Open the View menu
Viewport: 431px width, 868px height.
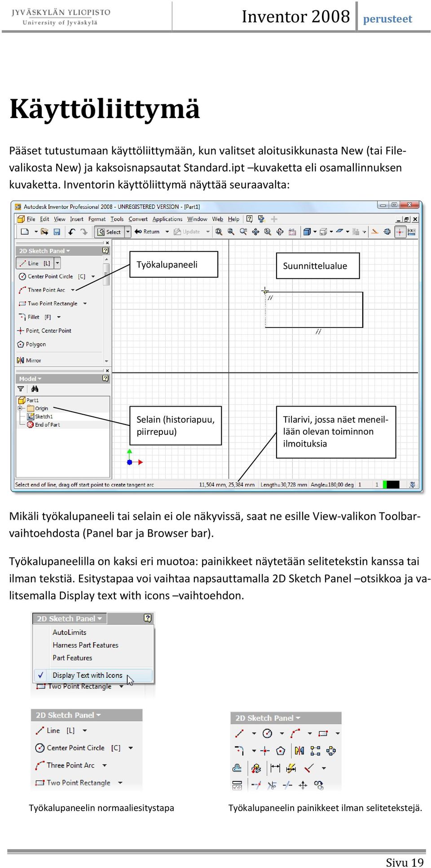[x=60, y=219]
